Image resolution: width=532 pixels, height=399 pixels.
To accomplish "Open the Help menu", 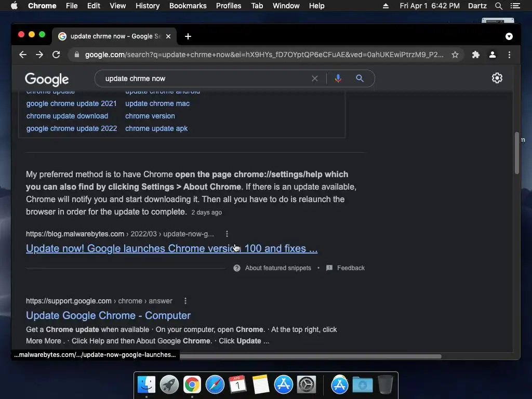I will click(316, 6).
